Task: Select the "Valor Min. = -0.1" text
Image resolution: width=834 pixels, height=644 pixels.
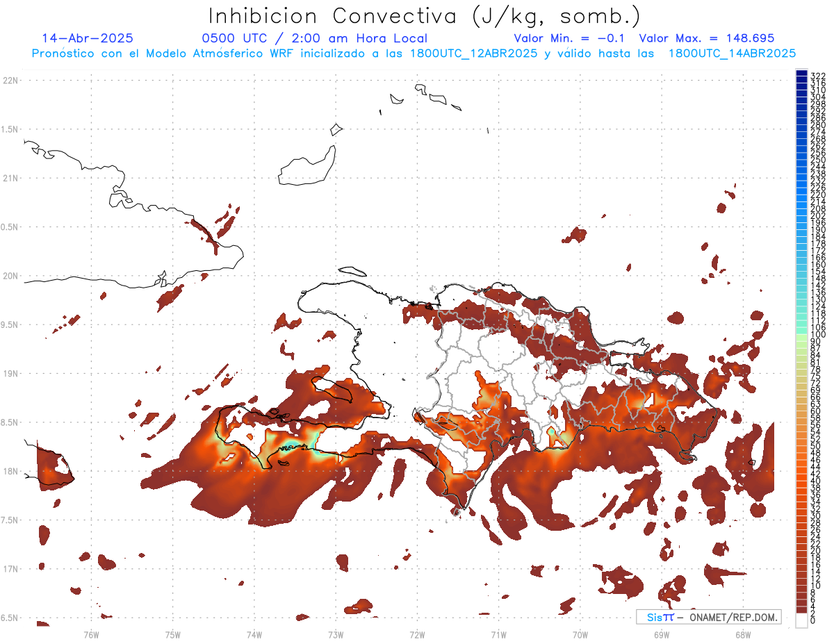Action: pyautogui.click(x=571, y=38)
